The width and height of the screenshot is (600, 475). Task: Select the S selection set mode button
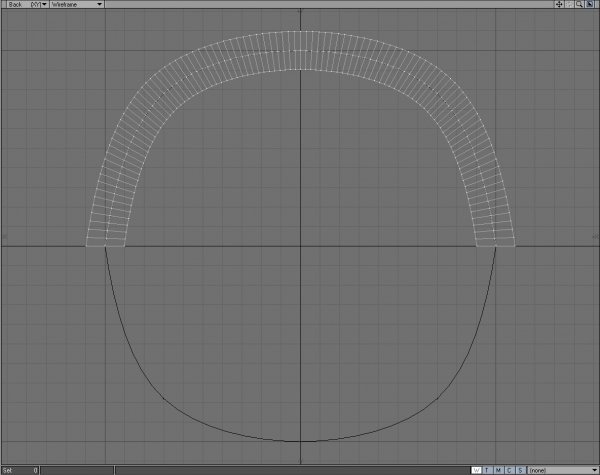click(x=520, y=470)
